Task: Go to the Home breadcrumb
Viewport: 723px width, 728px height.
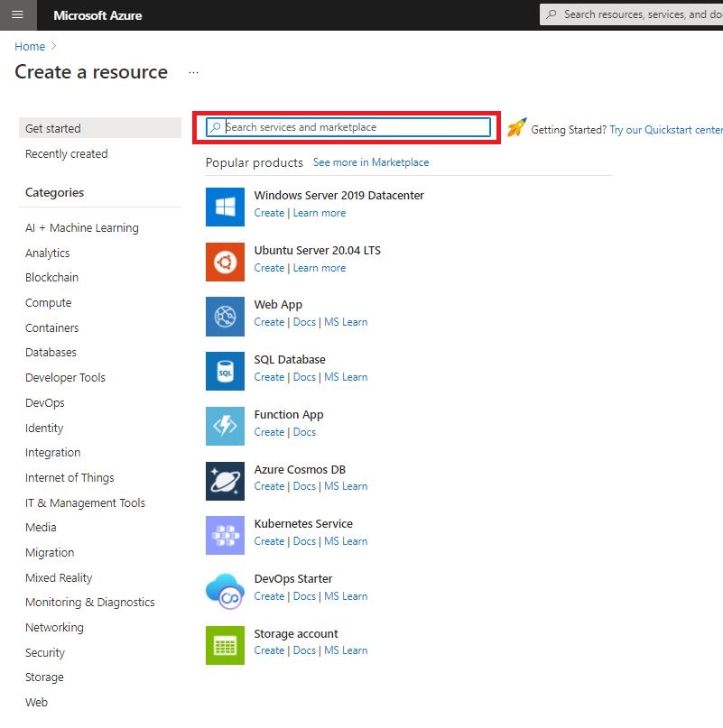Action: click(30, 46)
